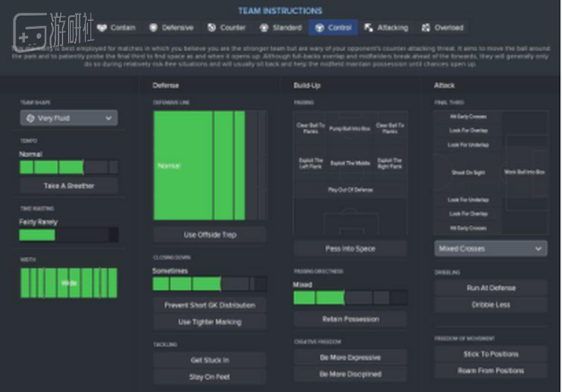Toggle Prevent Short GK Distribution

point(209,305)
